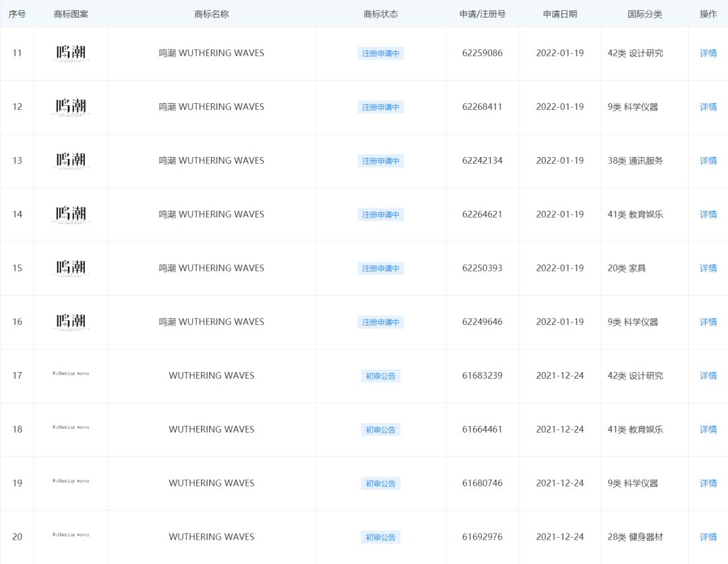Select application number 61680746
Screen dimensions: 728x564
(482, 483)
